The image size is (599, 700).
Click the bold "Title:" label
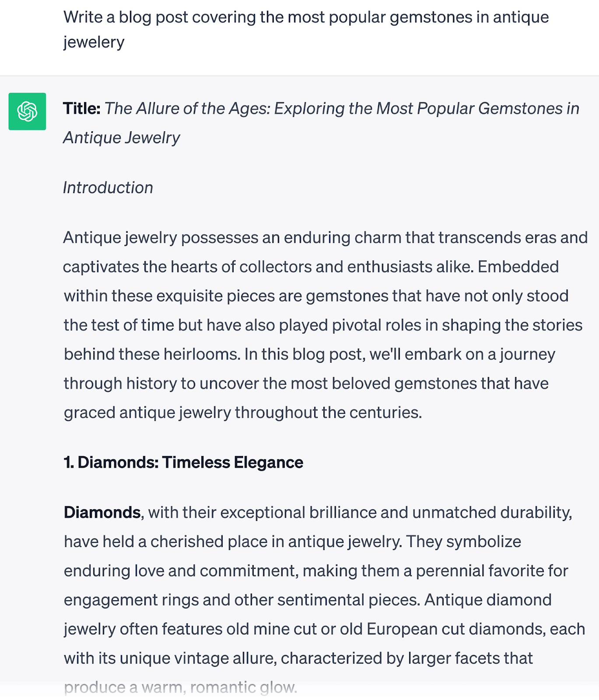pyautogui.click(x=82, y=108)
